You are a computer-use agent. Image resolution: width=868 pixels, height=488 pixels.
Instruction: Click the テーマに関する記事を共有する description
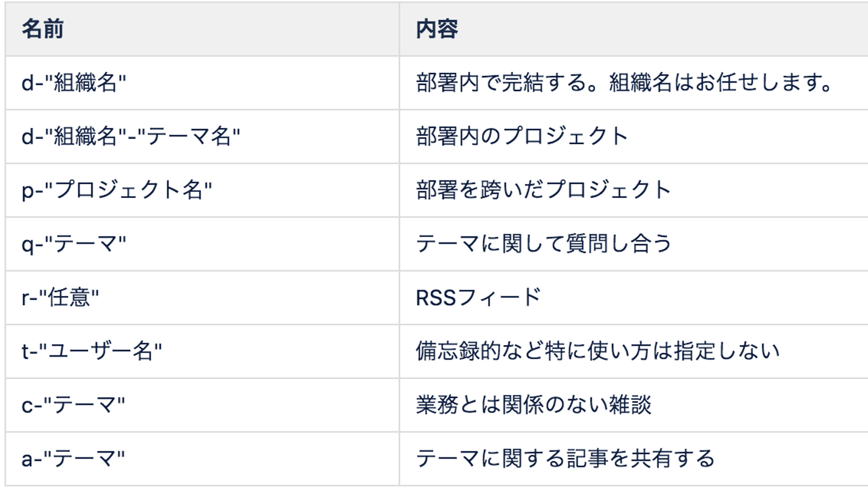click(x=565, y=459)
